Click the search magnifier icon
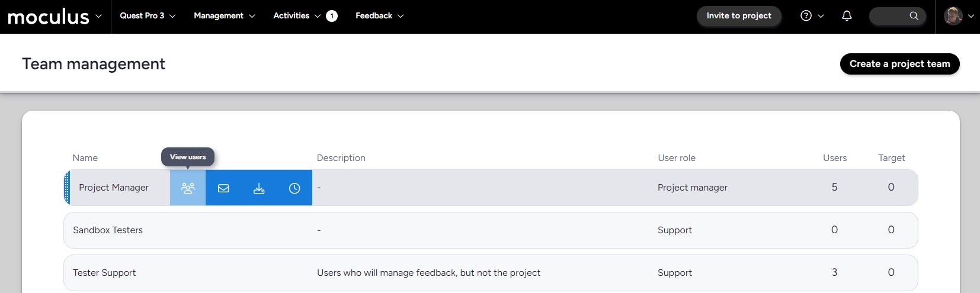980x293 pixels. [914, 16]
